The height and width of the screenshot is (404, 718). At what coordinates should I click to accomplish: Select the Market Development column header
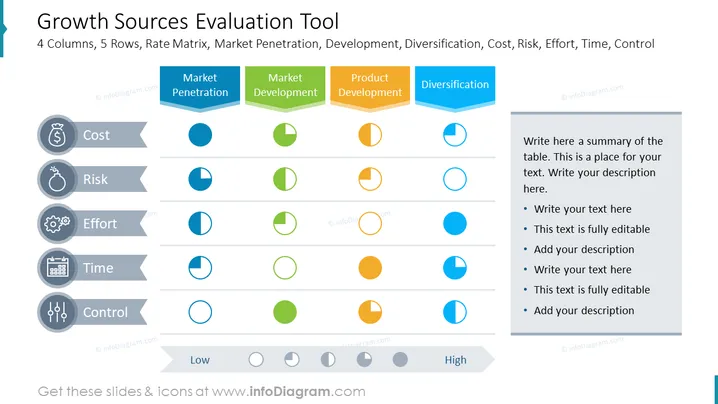pos(285,88)
